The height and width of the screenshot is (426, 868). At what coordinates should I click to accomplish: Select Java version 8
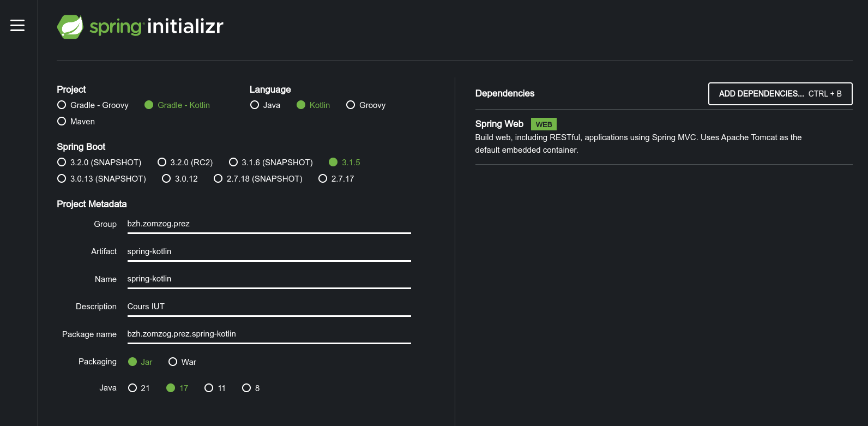(x=251, y=388)
